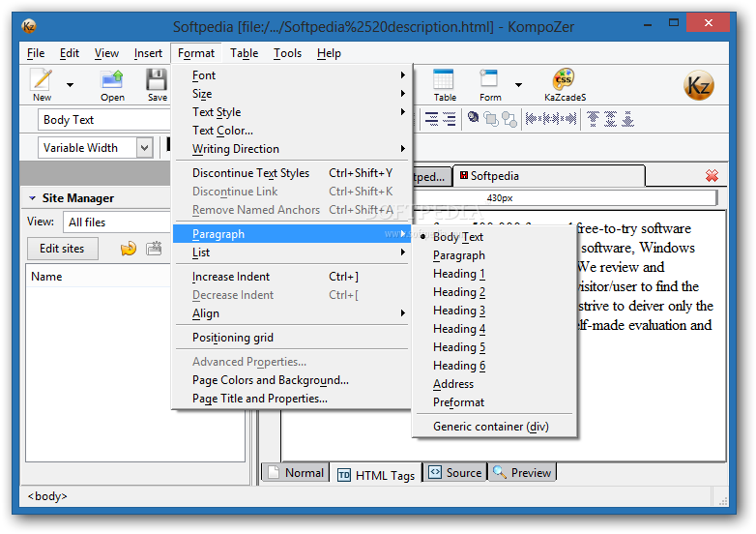756x534 pixels.
Task: Click Increase Indent menu item
Action: point(291,277)
